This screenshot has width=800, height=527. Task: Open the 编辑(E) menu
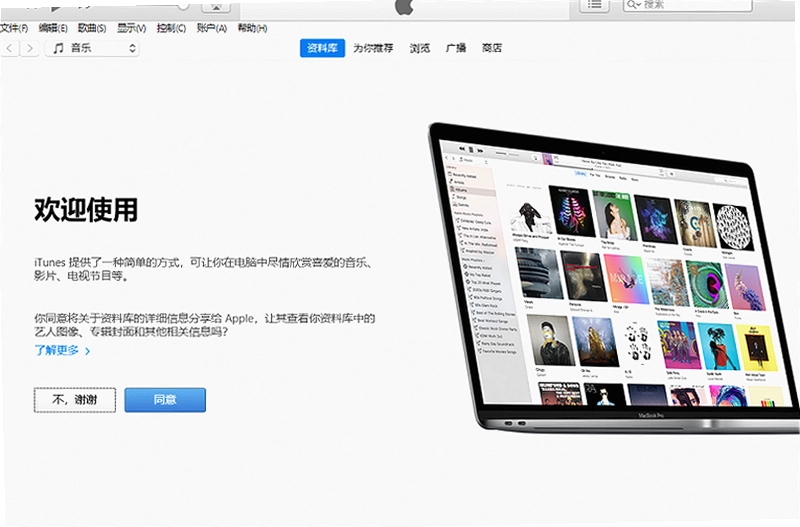[x=53, y=28]
